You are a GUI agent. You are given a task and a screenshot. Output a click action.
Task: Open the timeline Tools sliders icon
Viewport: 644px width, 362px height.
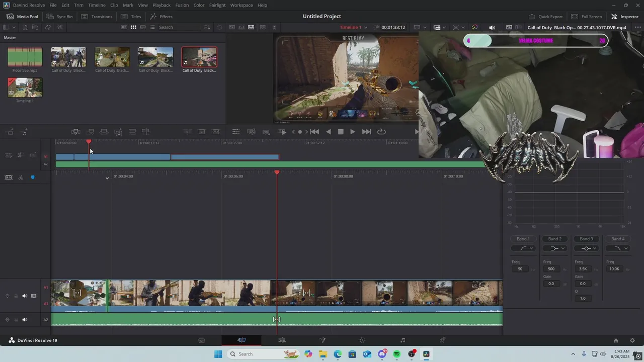click(x=235, y=132)
